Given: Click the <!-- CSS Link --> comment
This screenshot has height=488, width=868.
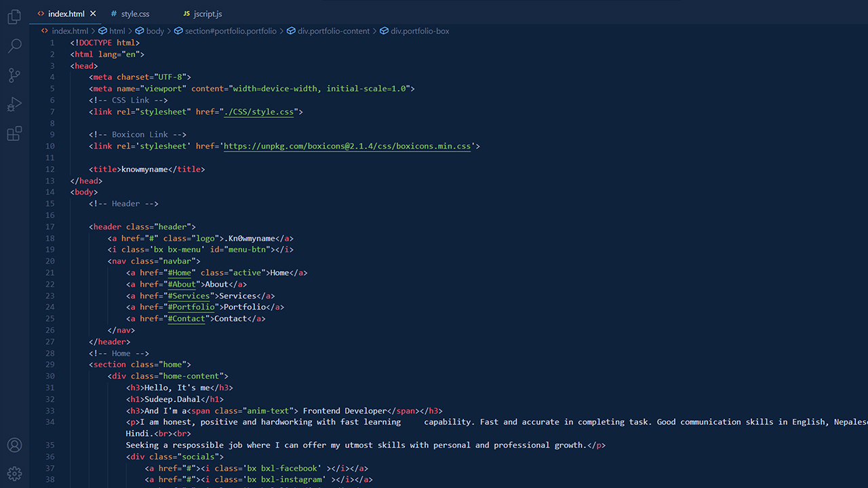Looking at the screenshot, I should tap(128, 100).
